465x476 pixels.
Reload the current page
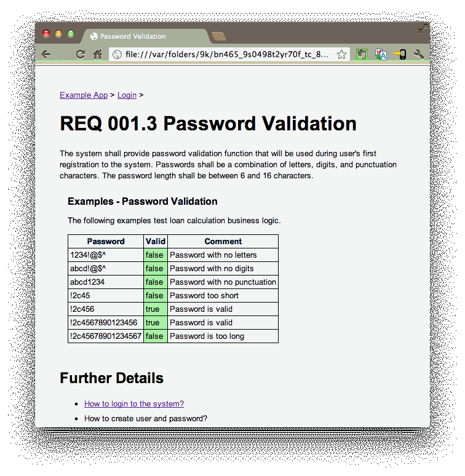point(80,55)
